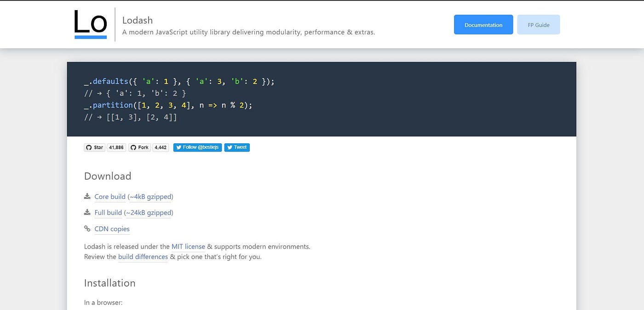Click the Lodash title text
Image resolution: width=644 pixels, height=310 pixels.
tap(138, 20)
